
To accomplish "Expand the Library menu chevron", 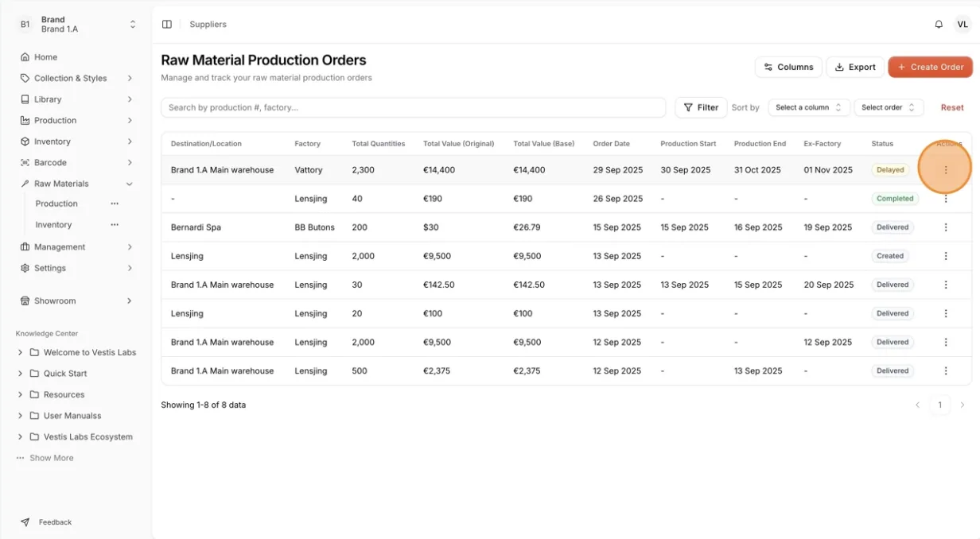I will 130,99.
